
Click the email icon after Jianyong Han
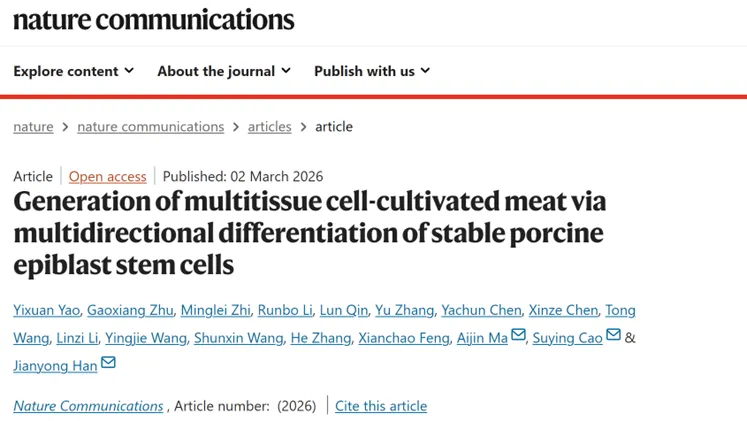tap(108, 364)
